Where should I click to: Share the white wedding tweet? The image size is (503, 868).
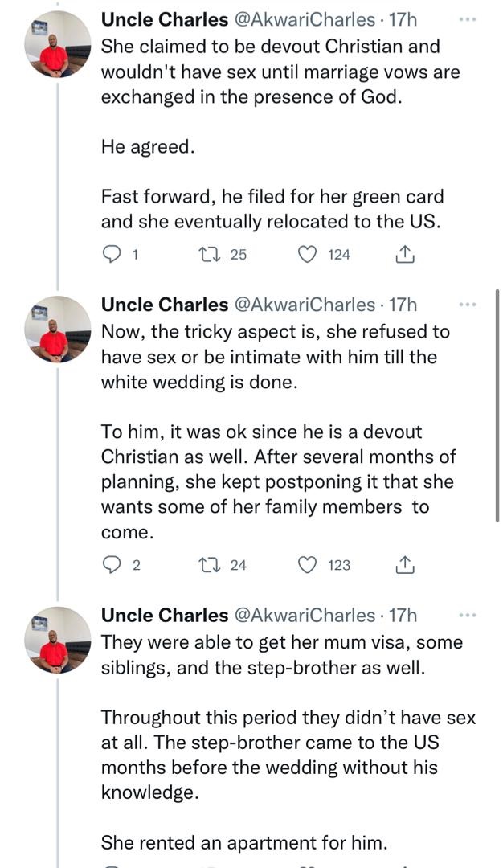coord(405,565)
